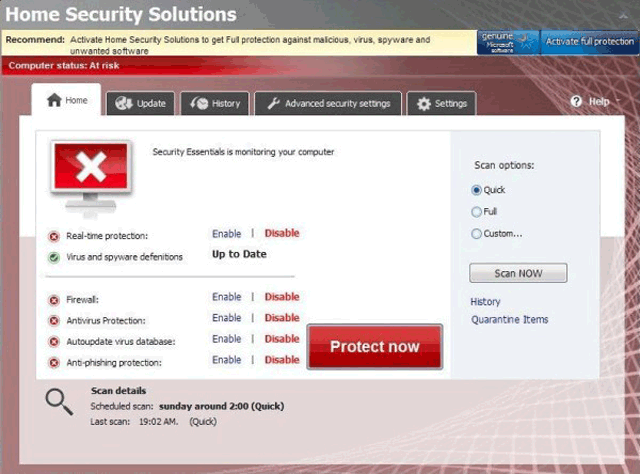640x474 pixels.
Task: Click the Help question mark icon
Action: (576, 102)
